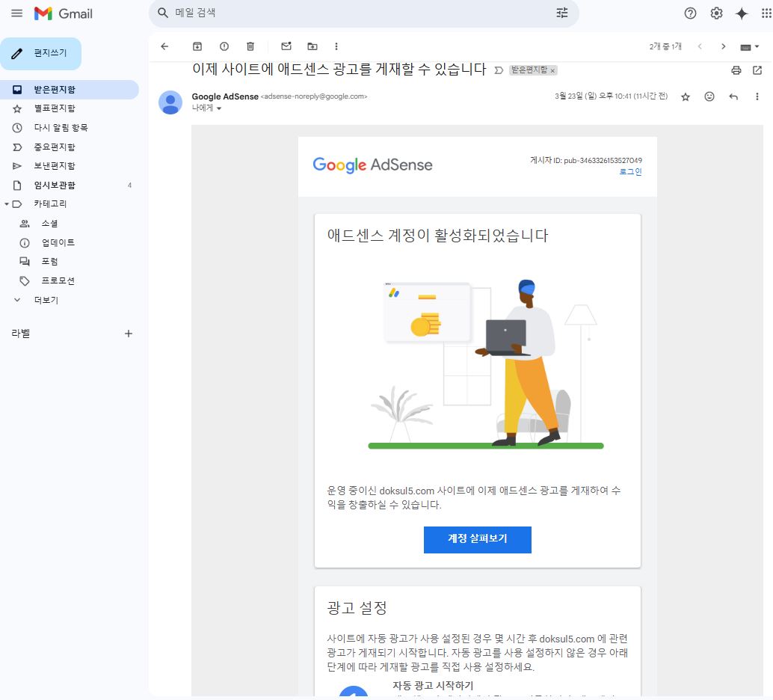Open toolbar more options three dots
Image resolution: width=773 pixels, height=700 pixels.
(336, 46)
